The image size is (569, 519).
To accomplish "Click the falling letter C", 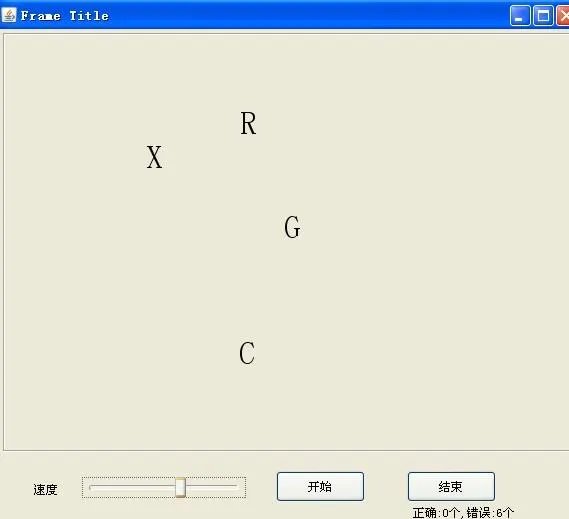I will pyautogui.click(x=247, y=353).
